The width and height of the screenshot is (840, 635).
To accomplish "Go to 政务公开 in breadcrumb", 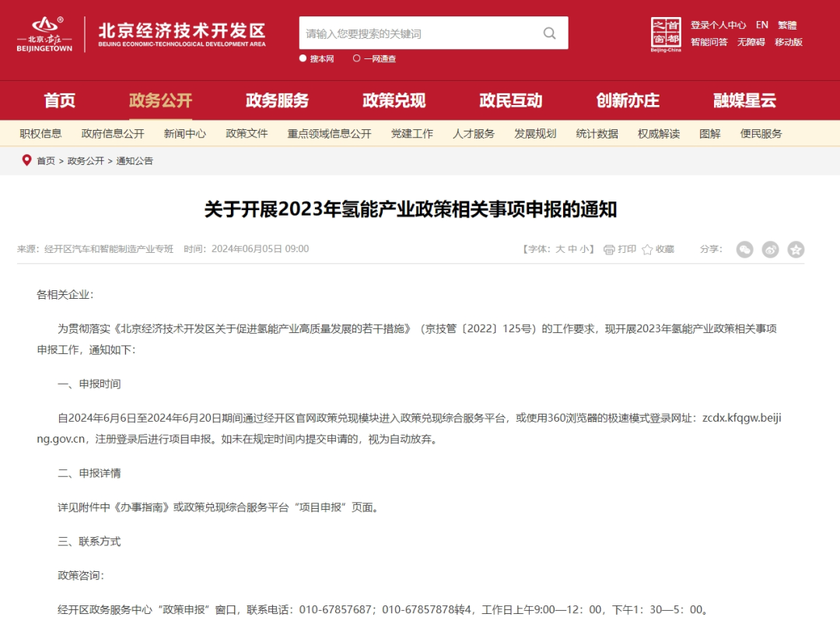I will click(86, 161).
